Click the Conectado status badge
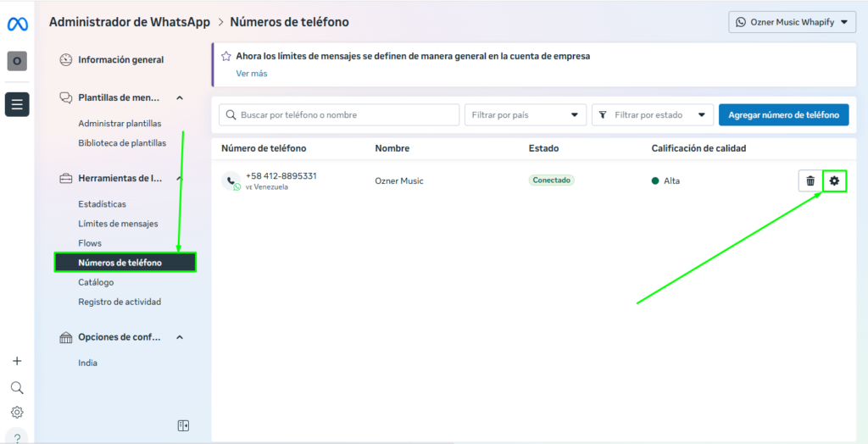Screen dimensions: 868x444 551,180
